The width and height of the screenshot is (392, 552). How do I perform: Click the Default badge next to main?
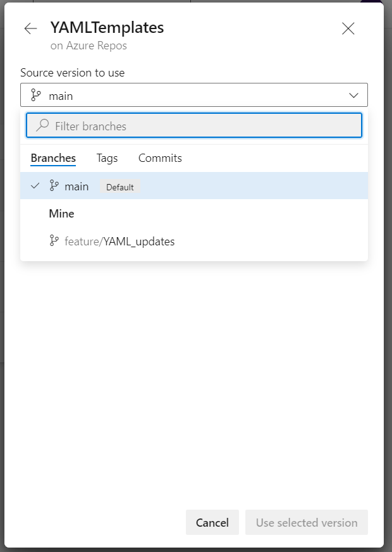[120, 187]
